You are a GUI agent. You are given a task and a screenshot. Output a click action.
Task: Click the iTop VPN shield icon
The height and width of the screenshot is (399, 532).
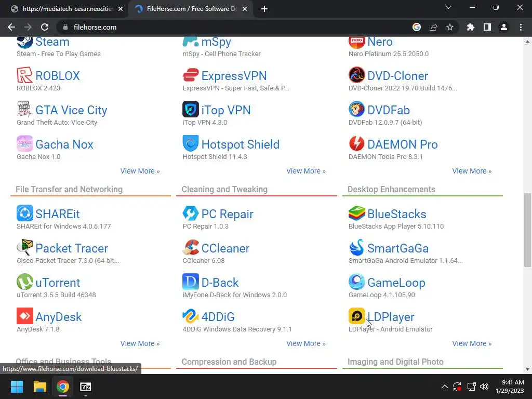[x=191, y=109]
